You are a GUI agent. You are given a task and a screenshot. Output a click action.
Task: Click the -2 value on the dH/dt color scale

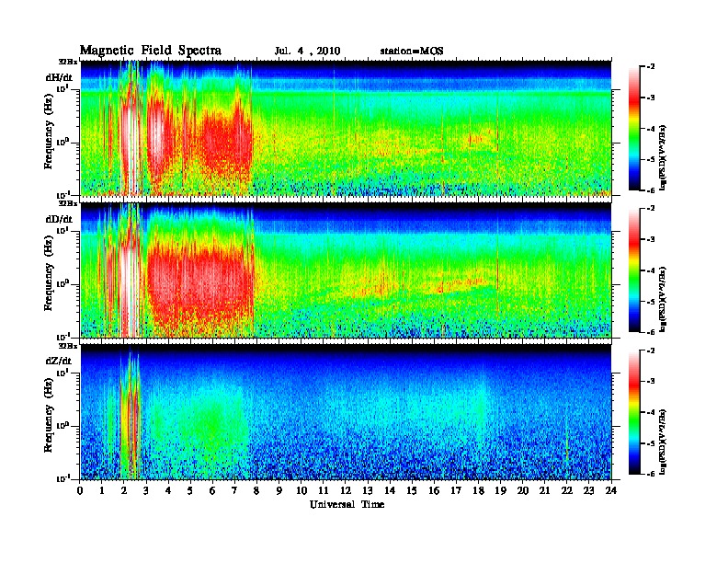pos(651,67)
